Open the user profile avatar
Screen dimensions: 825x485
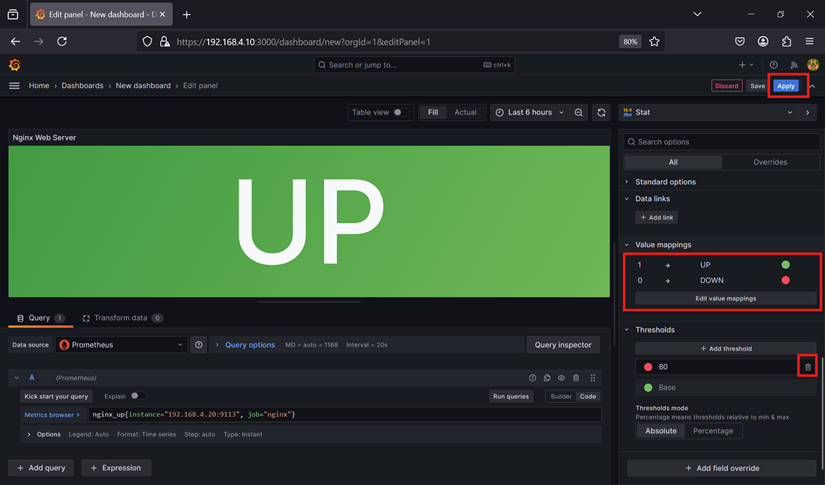coord(813,65)
